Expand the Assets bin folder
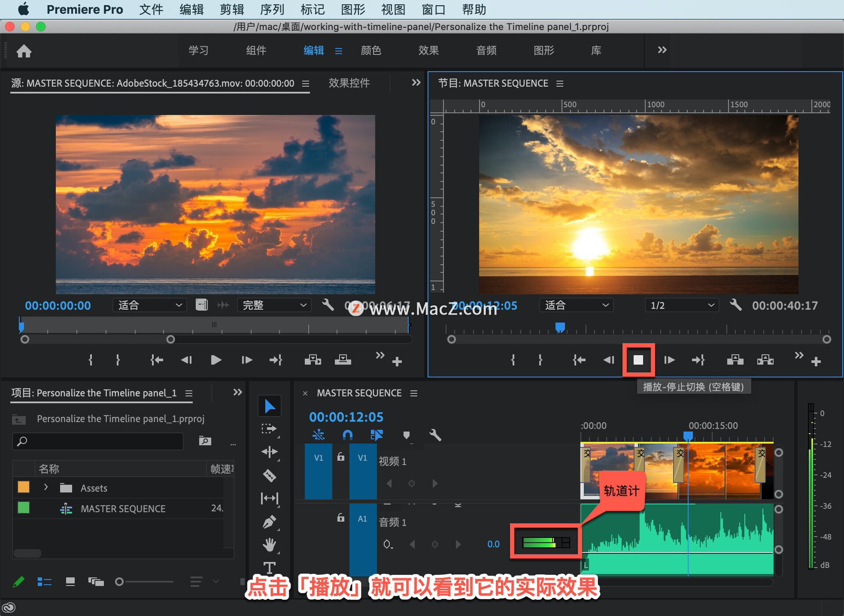 click(46, 487)
